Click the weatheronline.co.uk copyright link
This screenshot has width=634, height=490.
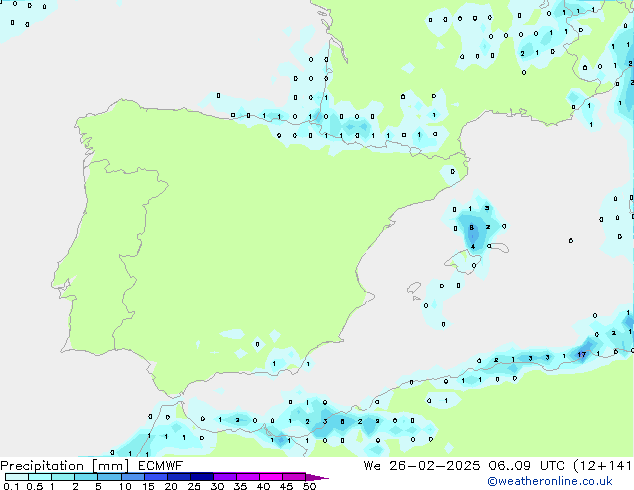(x=550, y=481)
